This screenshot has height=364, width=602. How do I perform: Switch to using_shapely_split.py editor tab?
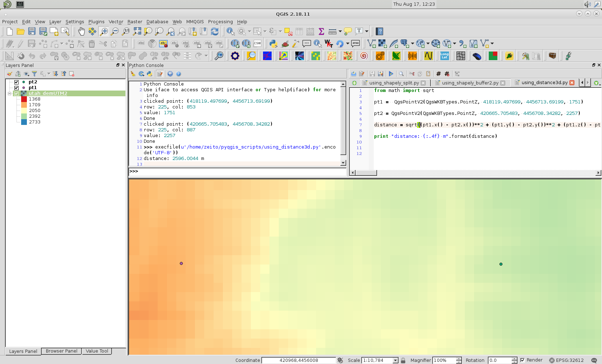pos(394,83)
